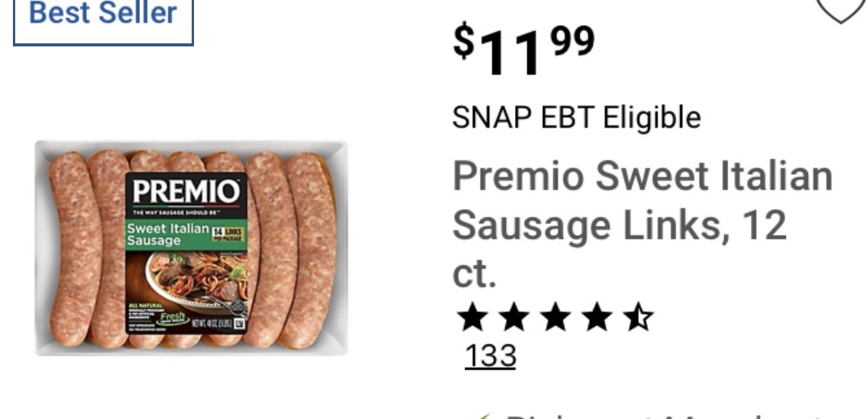
Task: Click the PREMIO logo on the package
Action: pos(186,192)
